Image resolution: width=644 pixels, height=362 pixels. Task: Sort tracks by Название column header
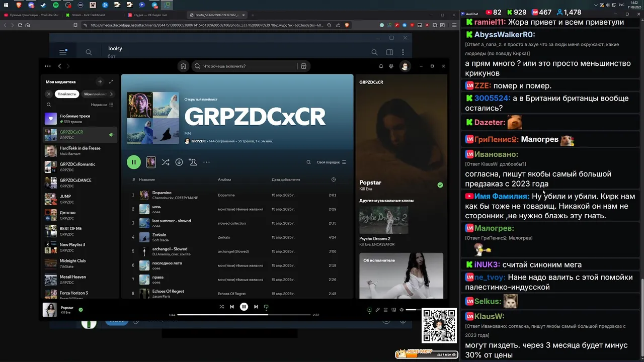tap(147, 179)
